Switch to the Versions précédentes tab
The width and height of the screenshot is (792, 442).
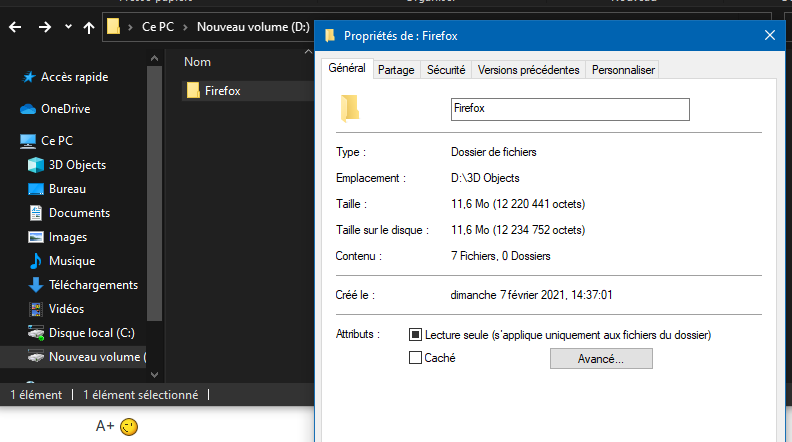tap(528, 70)
